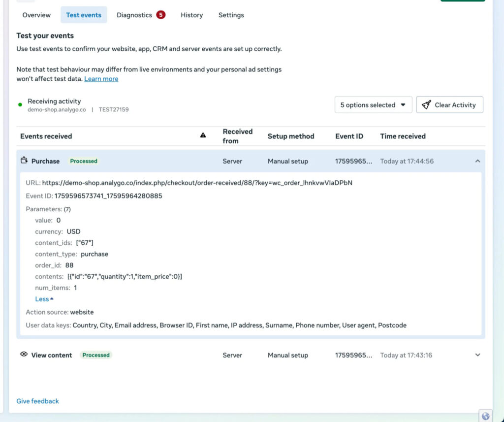The width and height of the screenshot is (504, 422).
Task: Open the 5 options selected dropdown
Action: click(373, 105)
